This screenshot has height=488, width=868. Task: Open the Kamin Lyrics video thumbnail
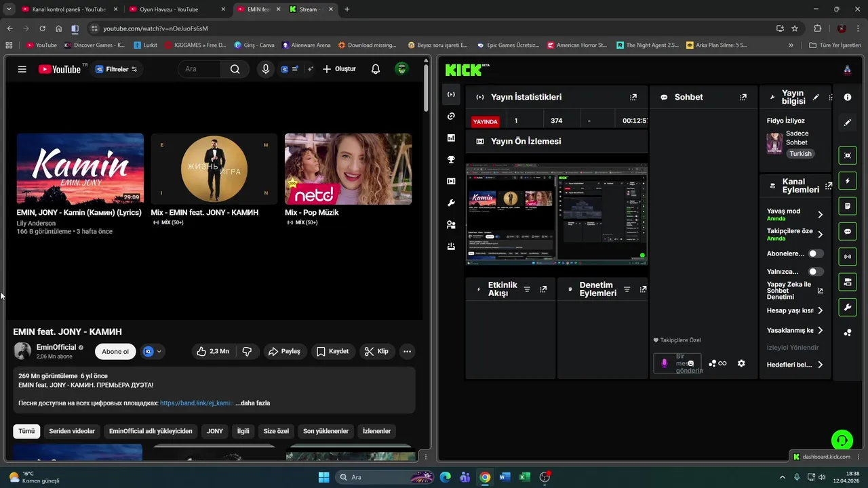click(x=80, y=169)
